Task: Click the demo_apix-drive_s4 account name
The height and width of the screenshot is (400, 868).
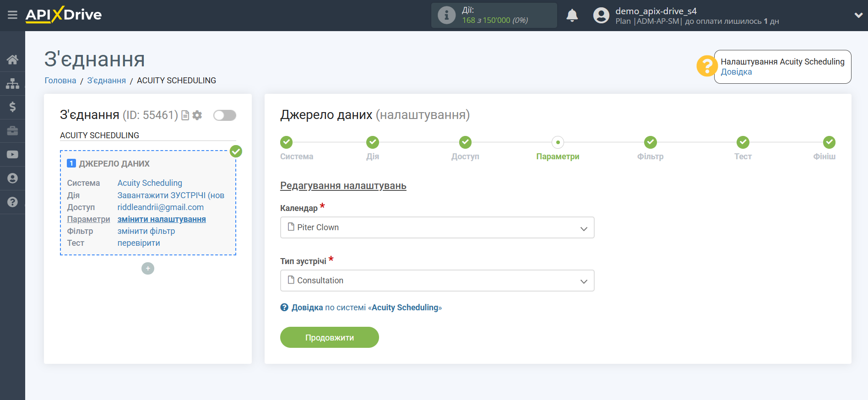Action: (x=656, y=11)
